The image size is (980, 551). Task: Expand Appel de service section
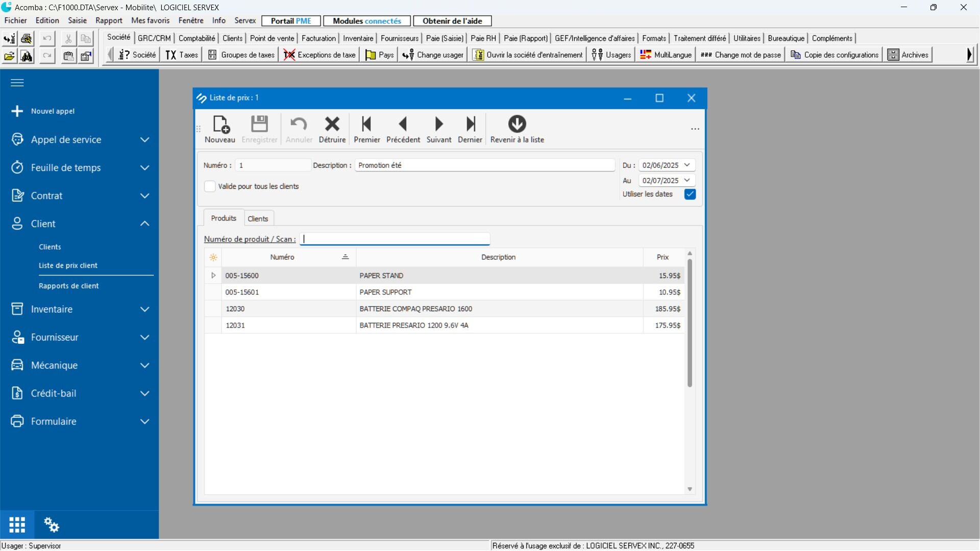click(x=145, y=140)
